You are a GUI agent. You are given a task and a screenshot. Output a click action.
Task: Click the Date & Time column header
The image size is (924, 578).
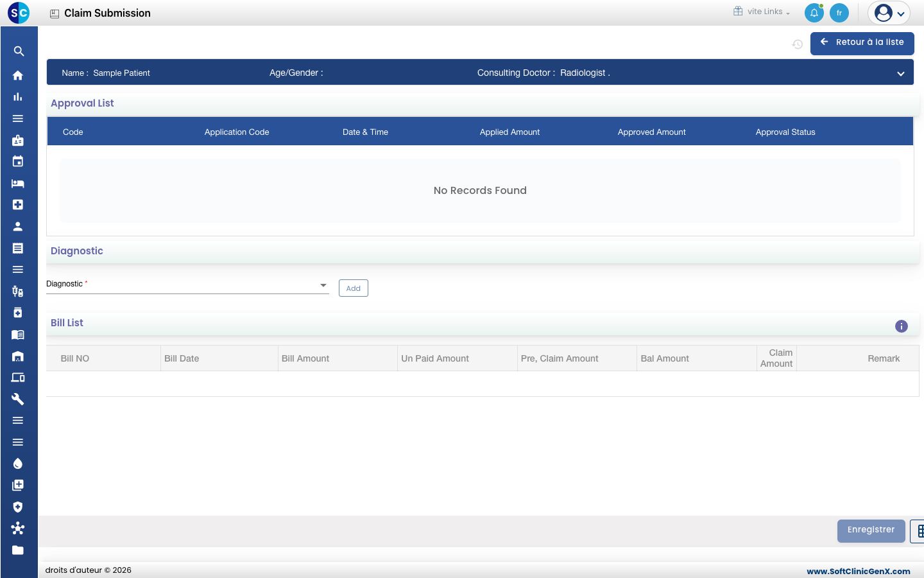click(365, 132)
